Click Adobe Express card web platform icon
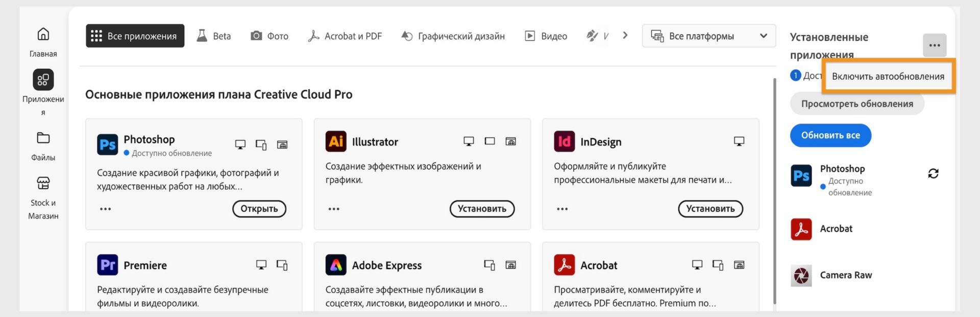 (x=510, y=265)
